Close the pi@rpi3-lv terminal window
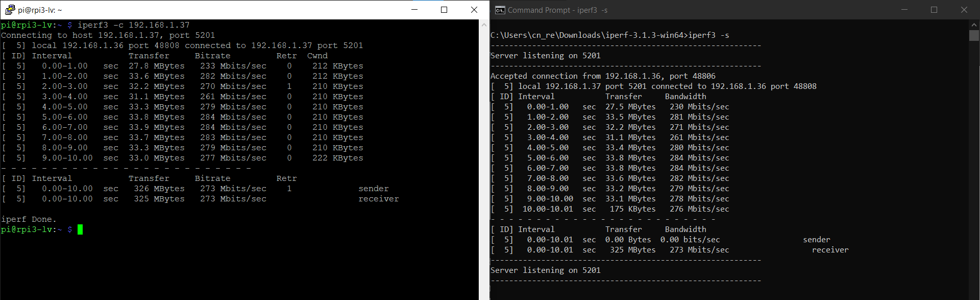 coord(474,10)
